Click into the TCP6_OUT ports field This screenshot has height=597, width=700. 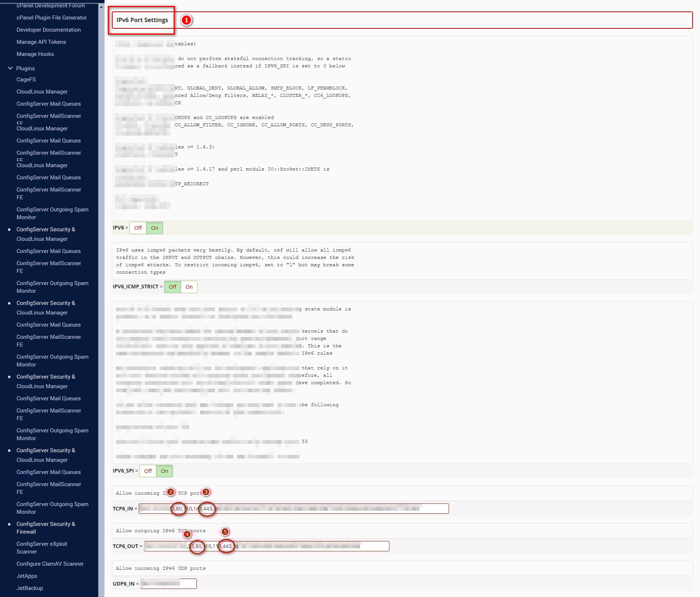point(266,546)
